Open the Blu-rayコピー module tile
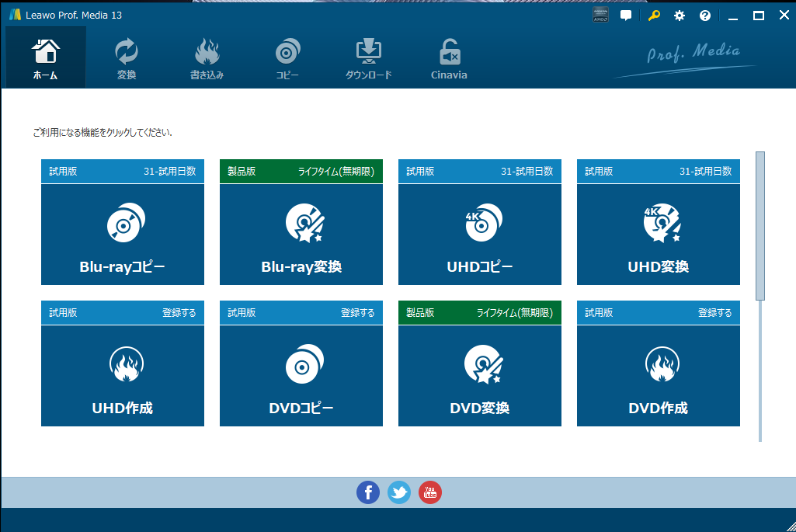Screen dimensions: 796x532 pos(123,235)
